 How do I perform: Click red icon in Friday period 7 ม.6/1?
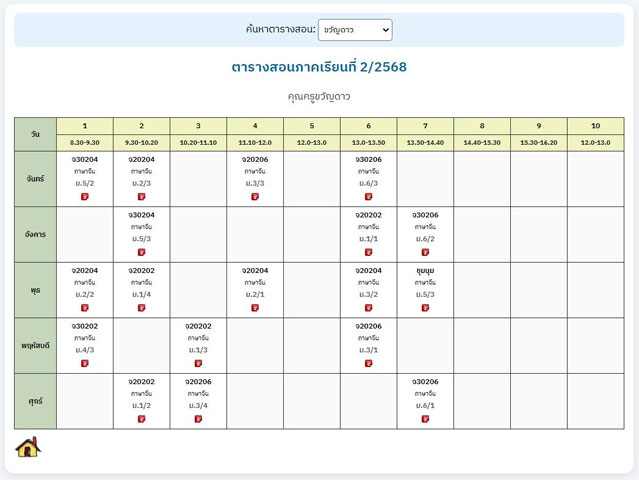click(x=425, y=419)
